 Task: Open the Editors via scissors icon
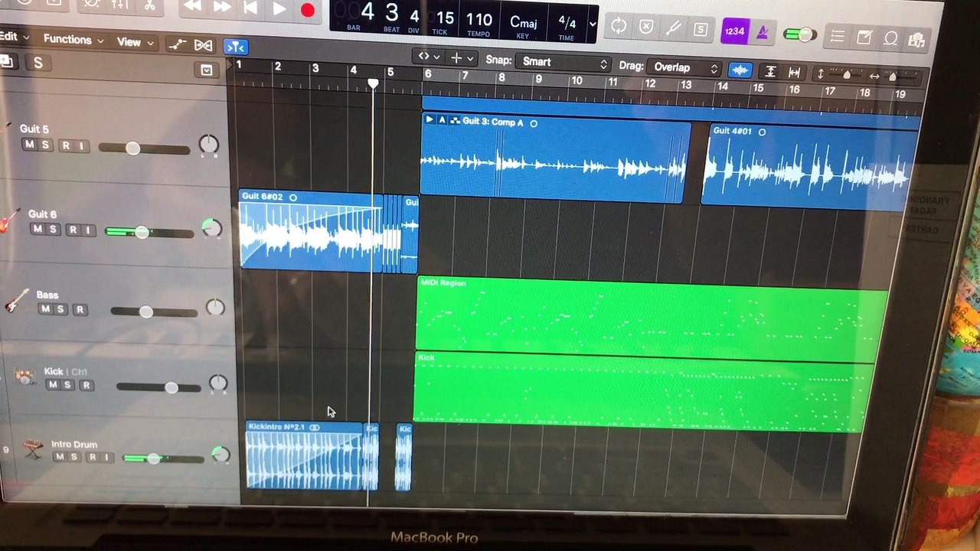pyautogui.click(x=150, y=5)
